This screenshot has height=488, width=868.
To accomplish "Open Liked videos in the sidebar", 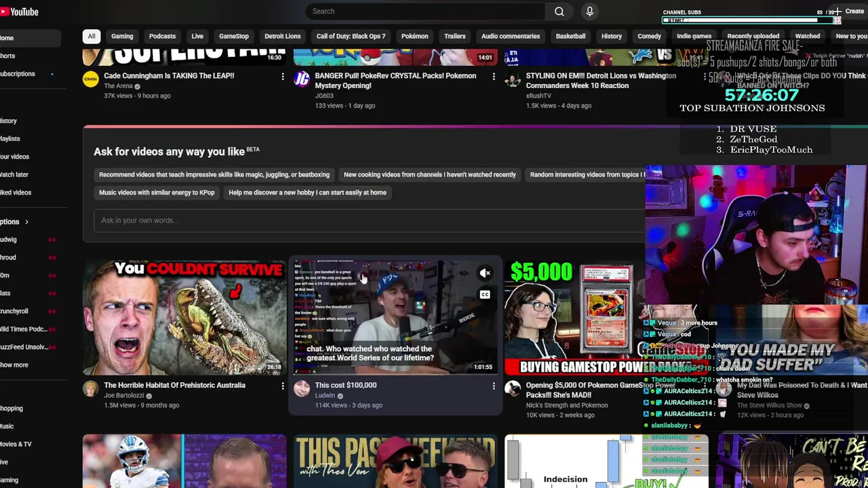I will [x=16, y=192].
